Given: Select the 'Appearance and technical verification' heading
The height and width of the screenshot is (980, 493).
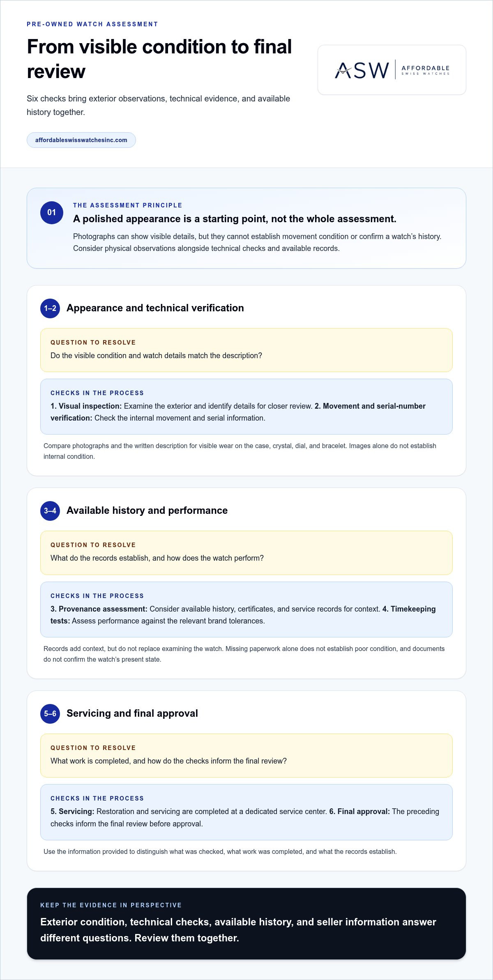Looking at the screenshot, I should [155, 308].
